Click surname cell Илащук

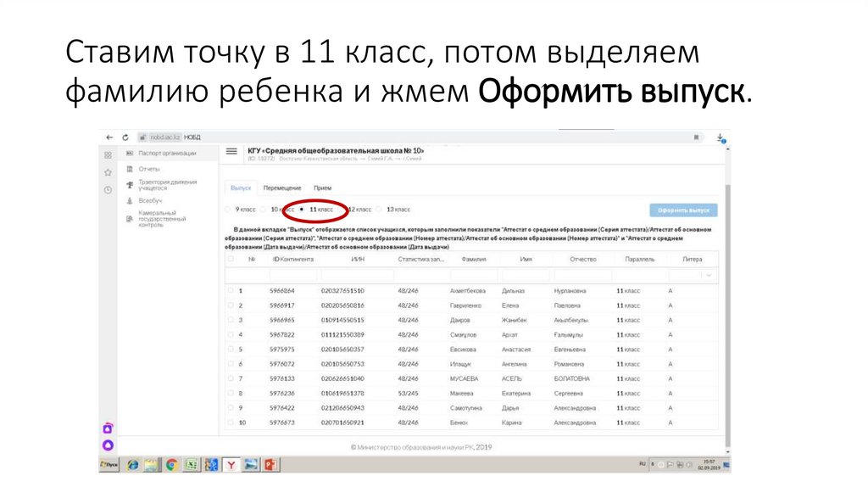[460, 364]
